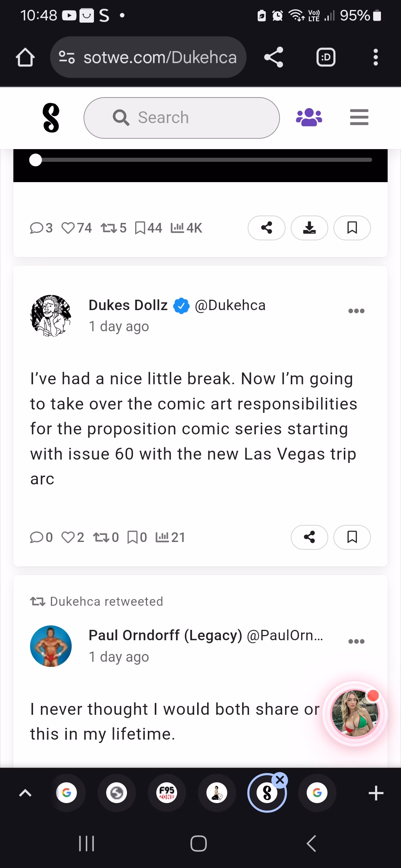Bookmark the Dukes Dollz comic post

point(352,537)
